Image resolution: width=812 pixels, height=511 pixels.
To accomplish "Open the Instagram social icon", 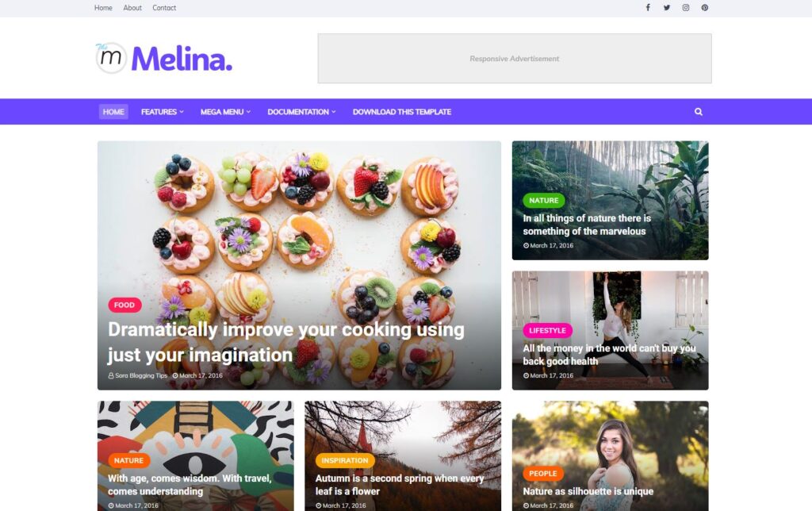I will tap(686, 8).
